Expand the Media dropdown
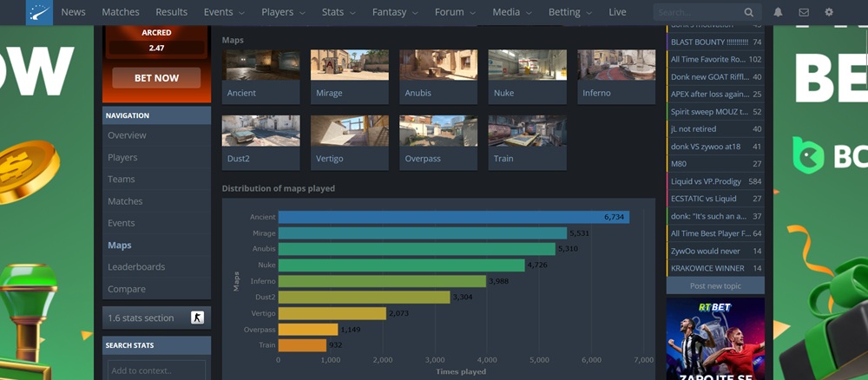The image size is (868, 380). click(x=513, y=12)
